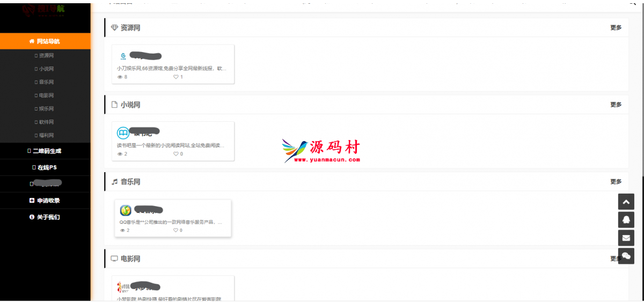Viewport: 644px width, 302px height.
Task: Click the QQ Music site logo icon
Action: (x=125, y=211)
